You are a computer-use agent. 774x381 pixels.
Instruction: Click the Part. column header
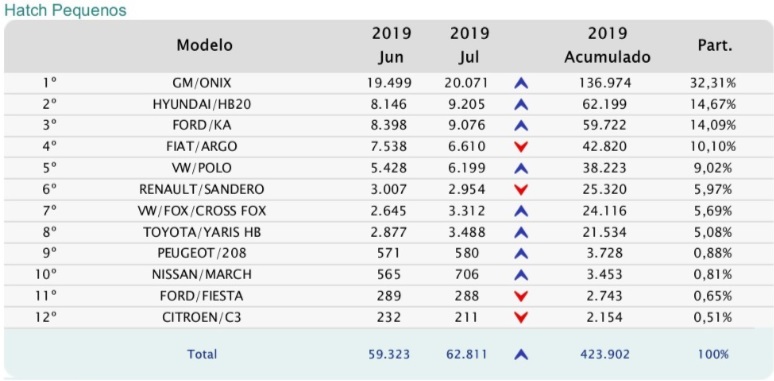(714, 46)
